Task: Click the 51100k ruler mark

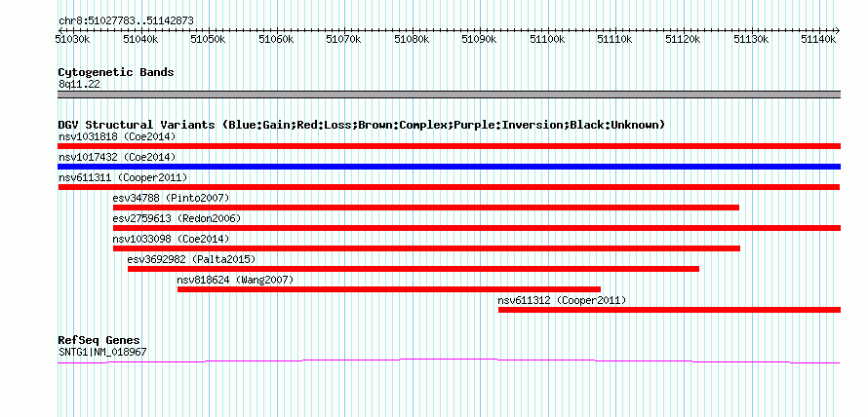Action: click(x=548, y=39)
